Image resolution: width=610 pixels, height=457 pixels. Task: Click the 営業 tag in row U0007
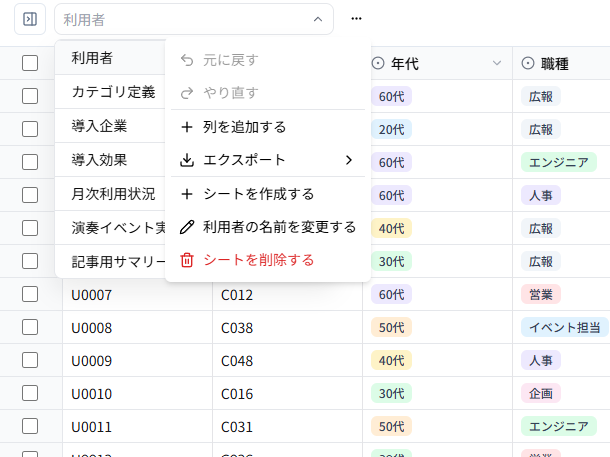pyautogui.click(x=541, y=294)
